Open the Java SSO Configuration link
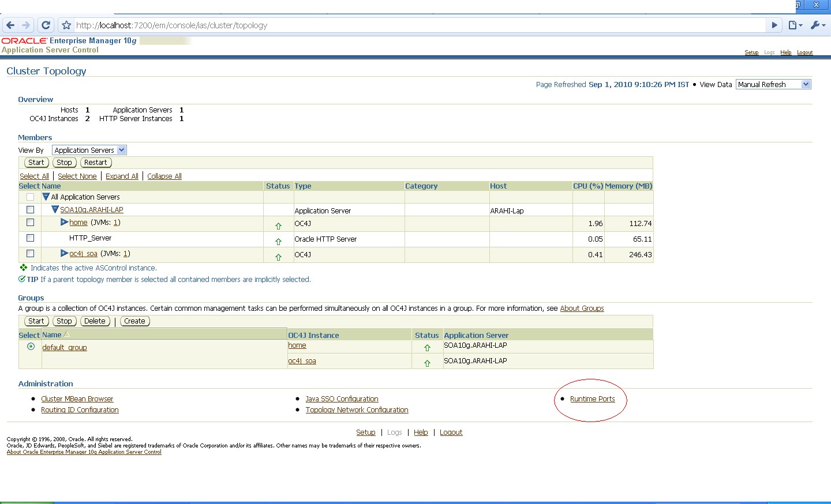The image size is (831, 504). (342, 399)
